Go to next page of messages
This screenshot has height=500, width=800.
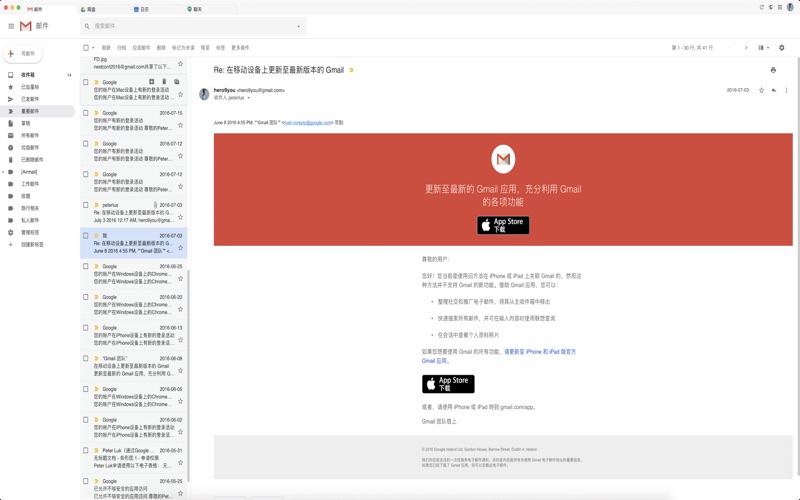746,47
